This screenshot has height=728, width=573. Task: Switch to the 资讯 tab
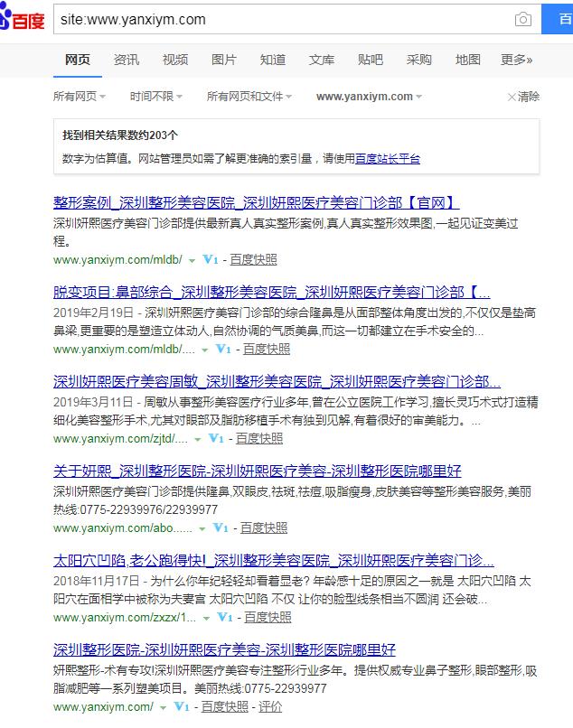(x=126, y=60)
